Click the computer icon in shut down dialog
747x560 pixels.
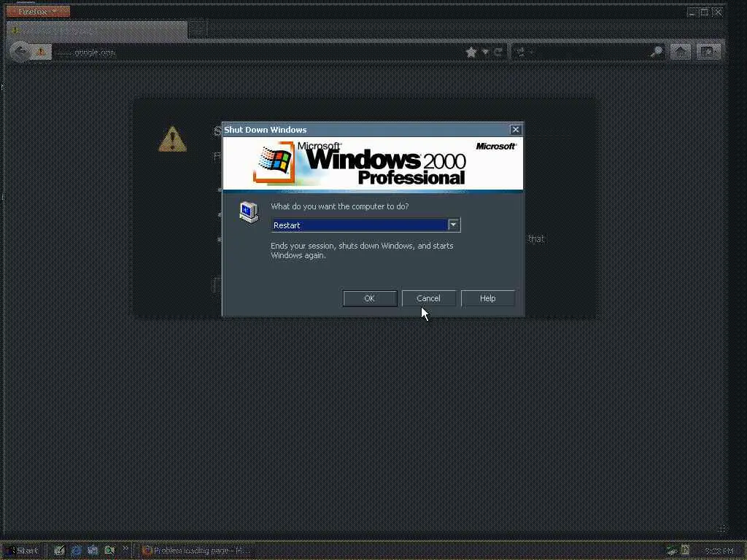click(x=249, y=212)
